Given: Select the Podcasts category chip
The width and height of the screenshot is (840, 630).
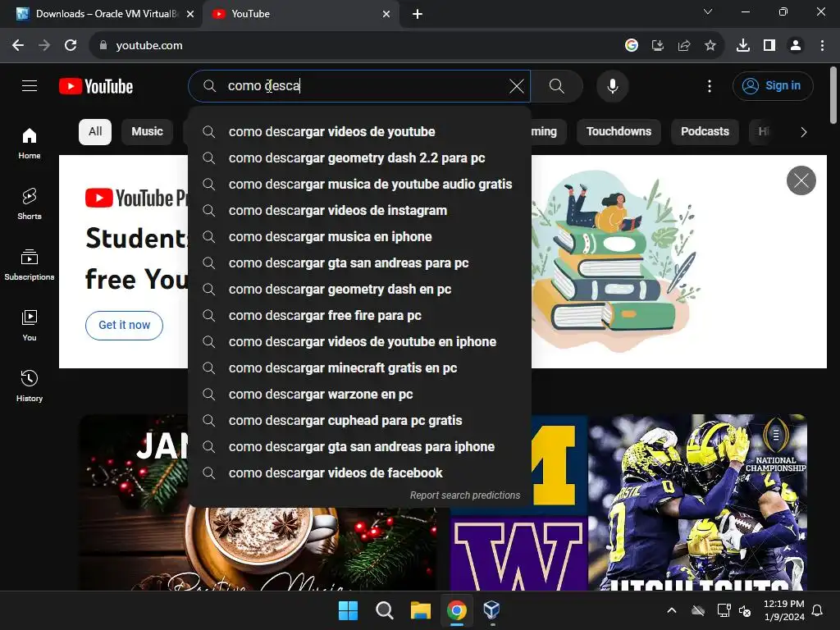Looking at the screenshot, I should pyautogui.click(x=705, y=132).
